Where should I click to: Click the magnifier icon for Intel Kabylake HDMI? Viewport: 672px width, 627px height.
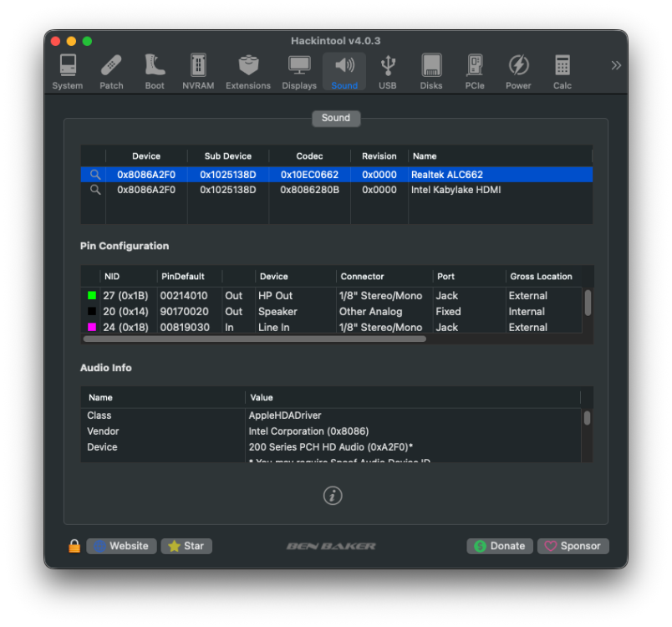95,190
